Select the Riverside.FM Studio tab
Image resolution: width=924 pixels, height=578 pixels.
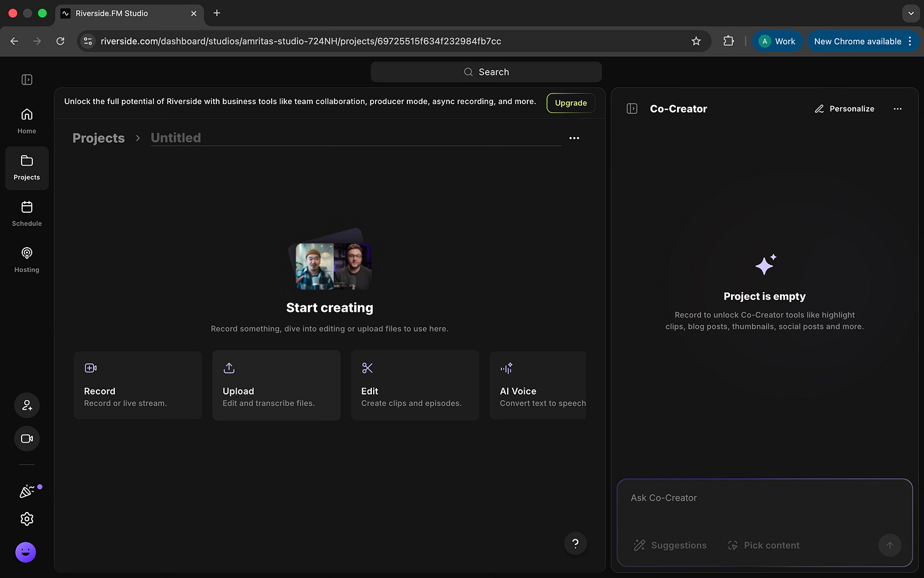(129, 13)
